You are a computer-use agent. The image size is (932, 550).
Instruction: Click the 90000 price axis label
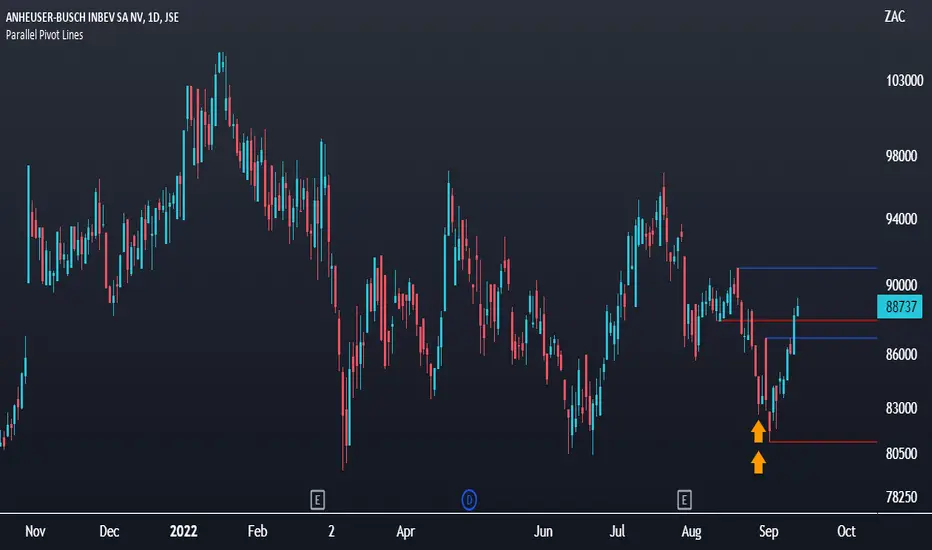[x=901, y=285]
